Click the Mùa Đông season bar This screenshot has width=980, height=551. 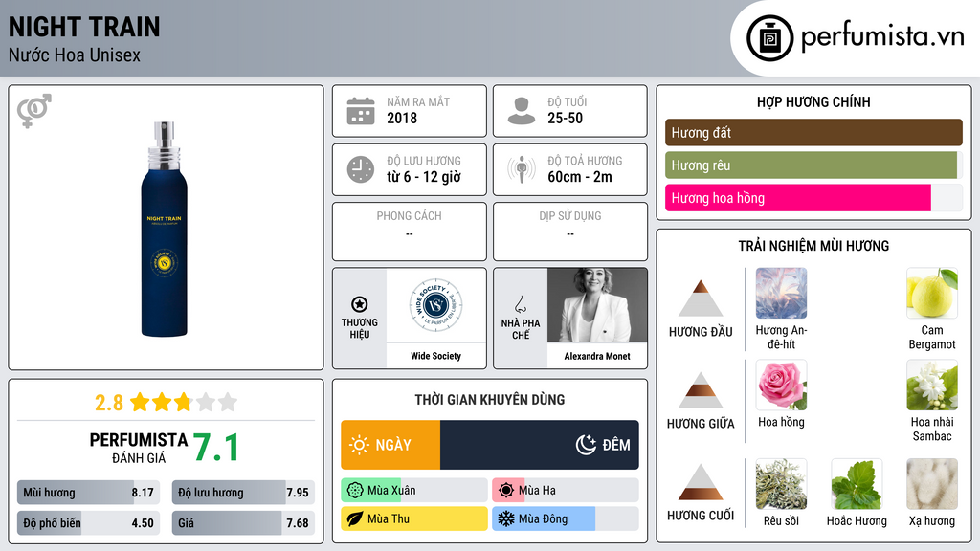tap(565, 518)
